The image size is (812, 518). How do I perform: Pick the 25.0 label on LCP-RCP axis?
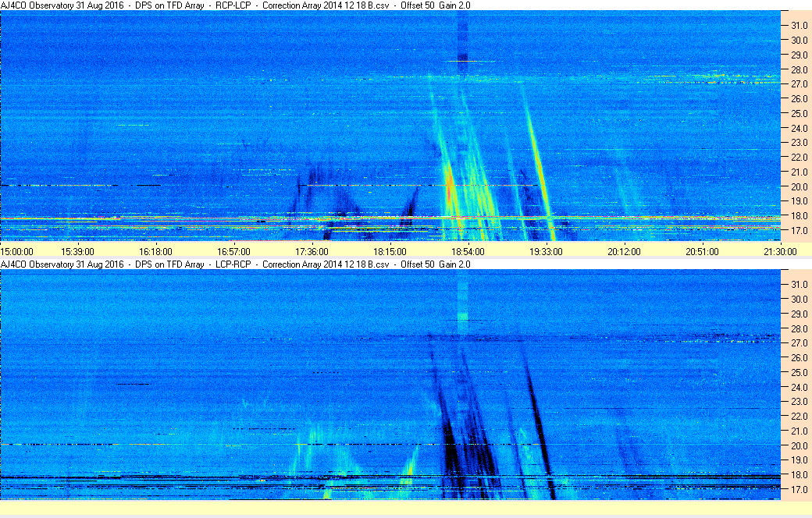pyautogui.click(x=799, y=373)
